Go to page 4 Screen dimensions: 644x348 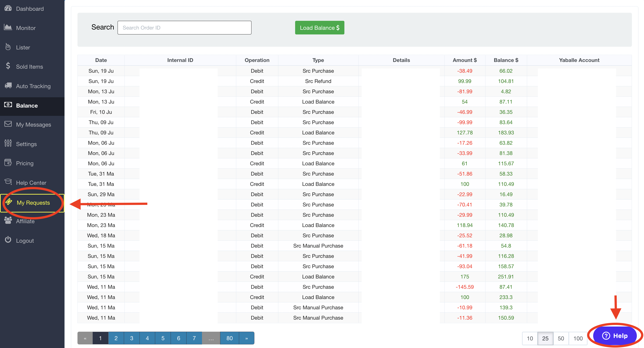[x=147, y=338]
